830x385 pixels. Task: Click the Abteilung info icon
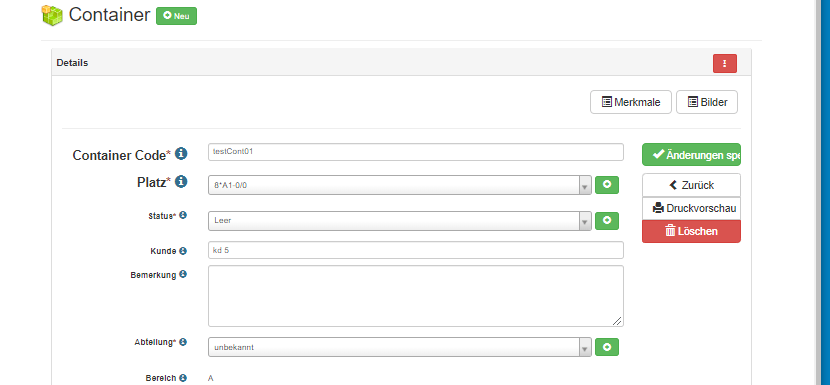[x=183, y=342]
